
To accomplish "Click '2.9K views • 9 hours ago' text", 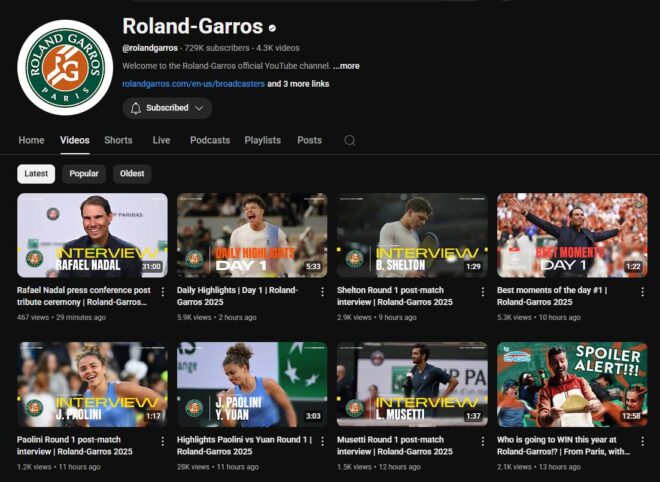I will click(377, 317).
